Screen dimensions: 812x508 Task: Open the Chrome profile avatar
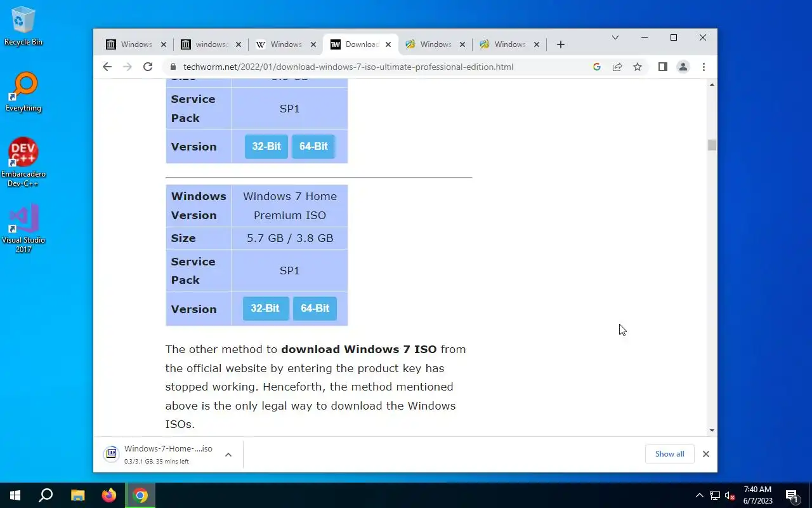click(683, 67)
